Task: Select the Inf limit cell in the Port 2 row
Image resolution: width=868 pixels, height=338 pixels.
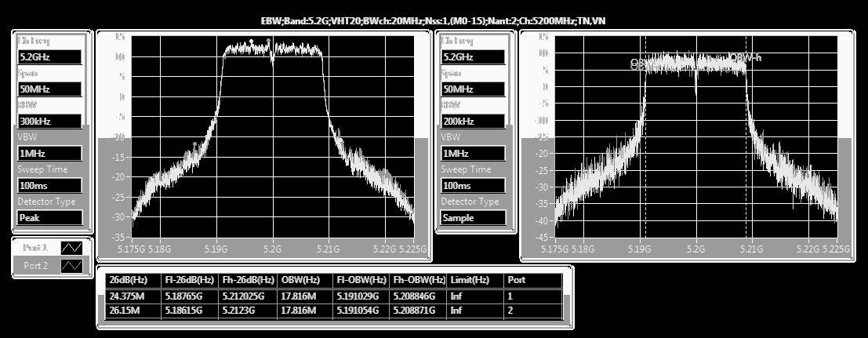Action: (476, 311)
